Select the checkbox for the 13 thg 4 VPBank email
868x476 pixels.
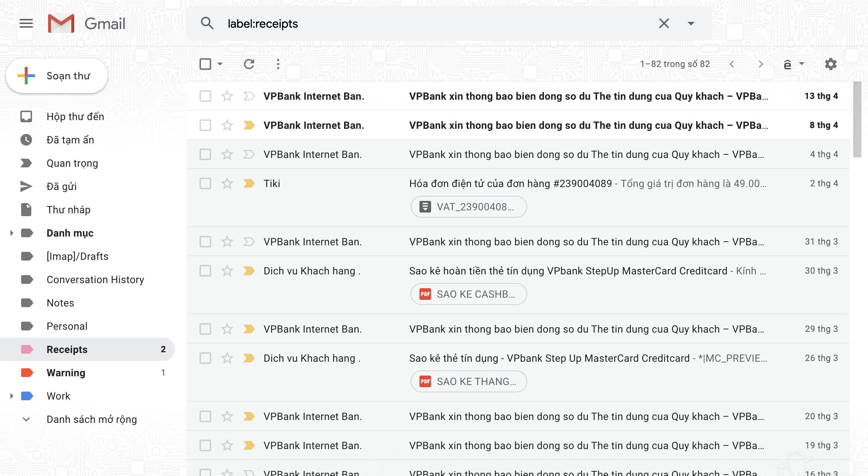205,96
